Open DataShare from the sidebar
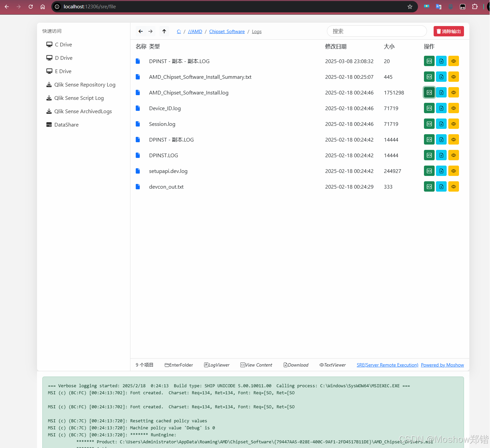Viewport: 490px width, 448px height. (x=66, y=125)
